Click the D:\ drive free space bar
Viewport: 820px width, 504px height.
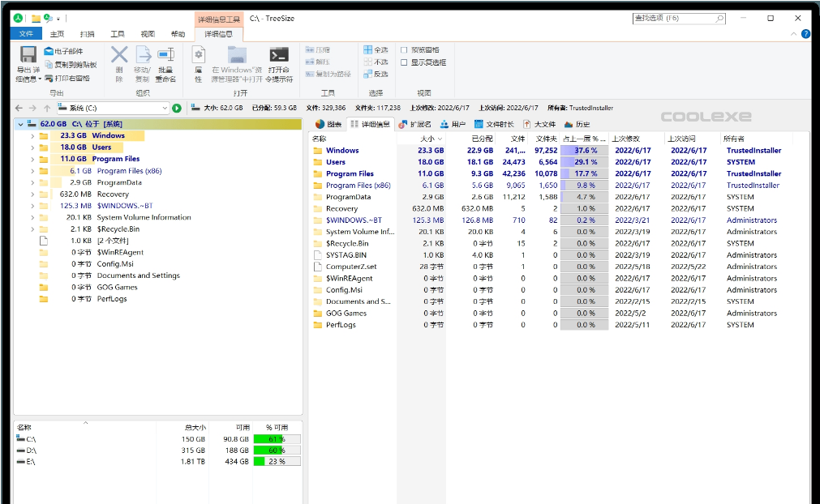point(276,450)
